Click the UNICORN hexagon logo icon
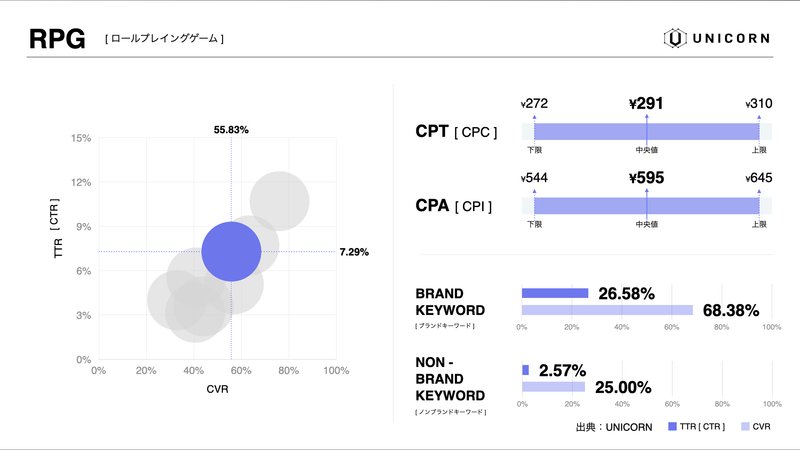The width and height of the screenshot is (800, 450). [x=674, y=38]
